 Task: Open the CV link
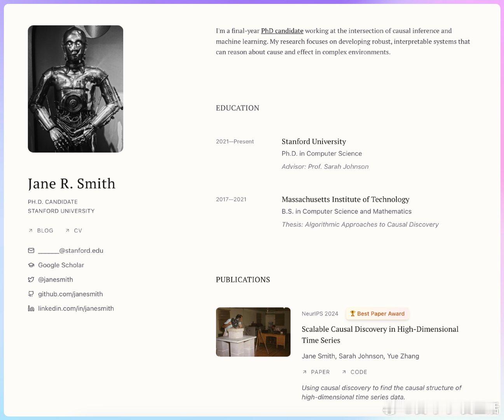point(78,231)
